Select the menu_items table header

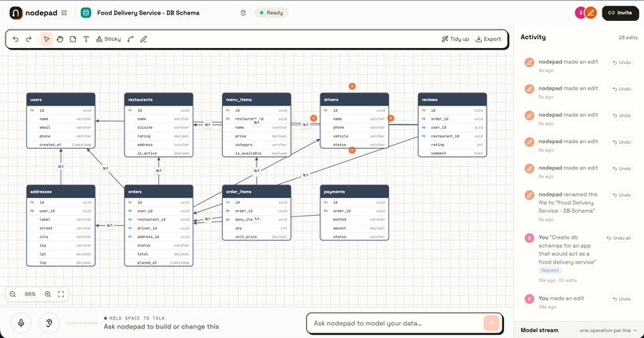256,99
